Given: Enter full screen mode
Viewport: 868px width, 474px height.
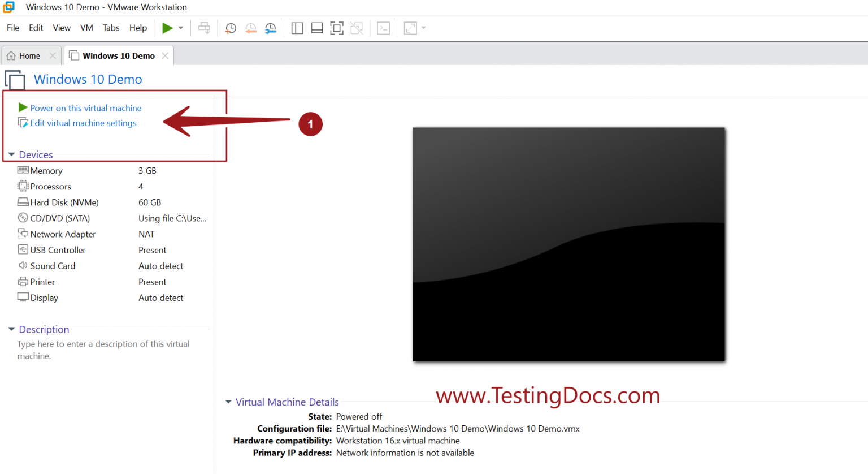Looking at the screenshot, I should coord(337,28).
